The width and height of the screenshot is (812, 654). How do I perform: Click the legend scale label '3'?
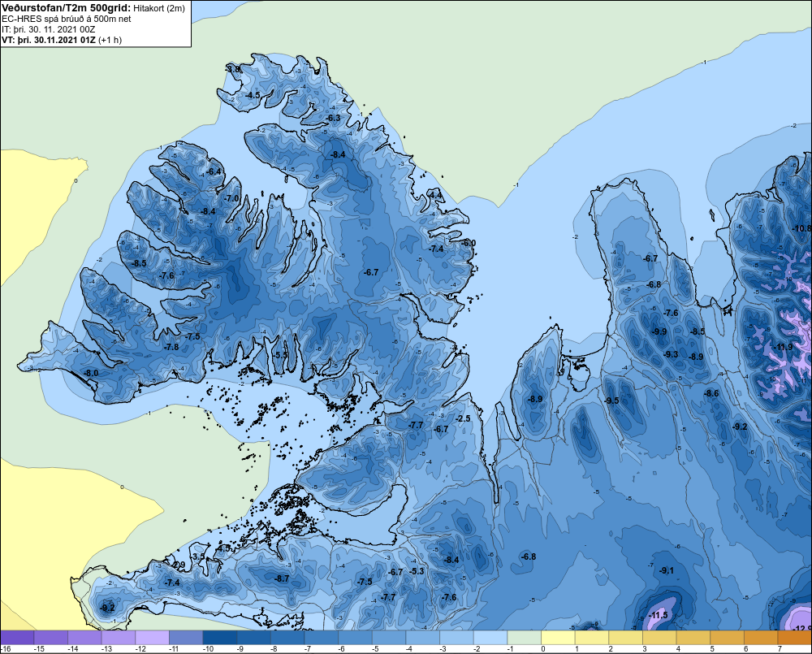(x=644, y=649)
